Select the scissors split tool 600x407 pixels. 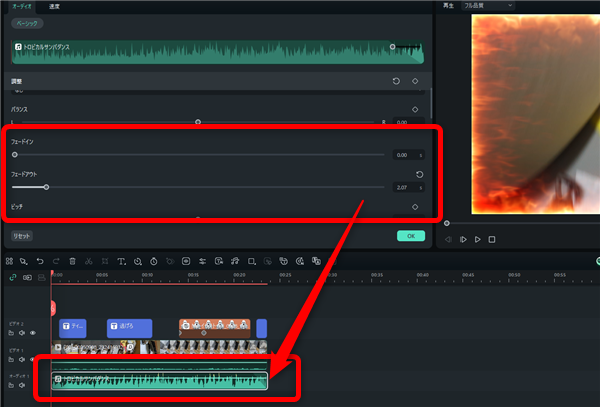[x=88, y=260]
